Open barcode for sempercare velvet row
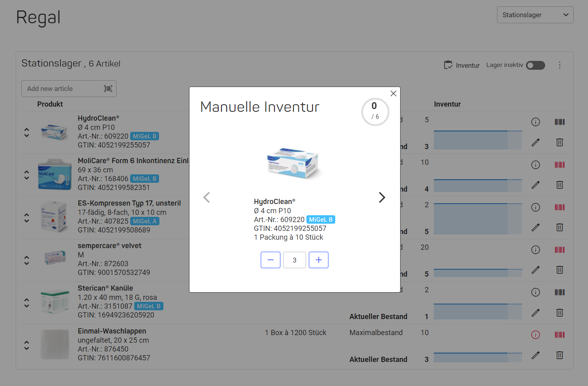Image resolution: width=588 pixels, height=386 pixels. point(560,250)
